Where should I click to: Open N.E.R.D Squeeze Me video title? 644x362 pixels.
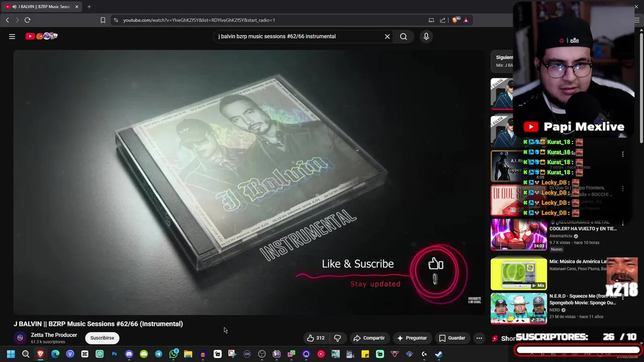coord(583,299)
